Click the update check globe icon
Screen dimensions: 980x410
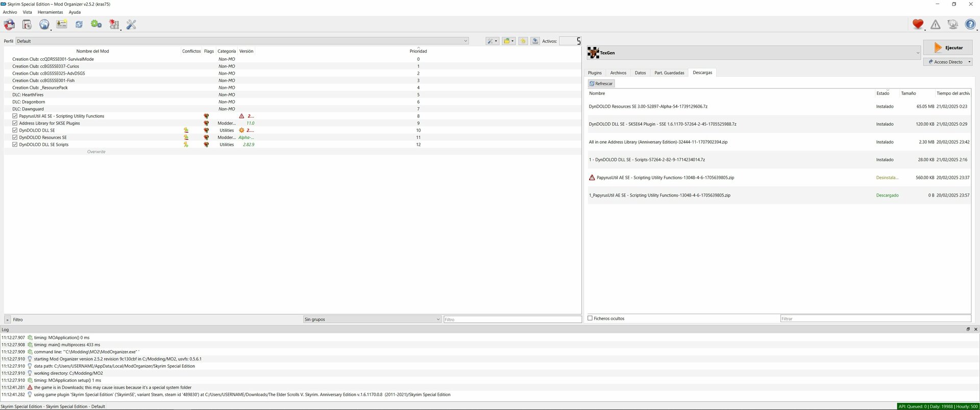(x=952, y=24)
